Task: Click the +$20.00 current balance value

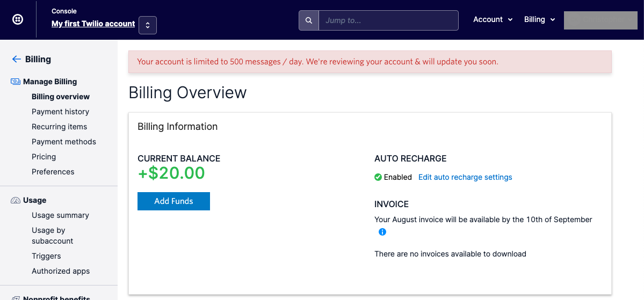Action: 171,173
